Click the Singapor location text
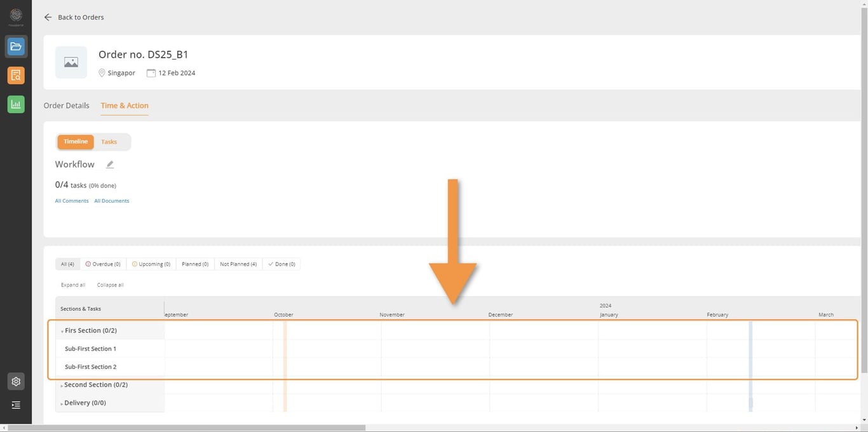The width and height of the screenshot is (868, 432). coord(121,73)
